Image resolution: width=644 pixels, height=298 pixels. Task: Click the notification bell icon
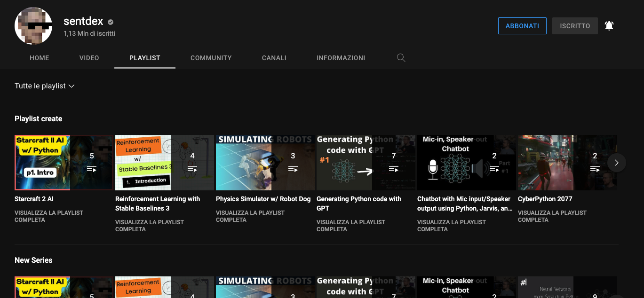[x=609, y=26]
